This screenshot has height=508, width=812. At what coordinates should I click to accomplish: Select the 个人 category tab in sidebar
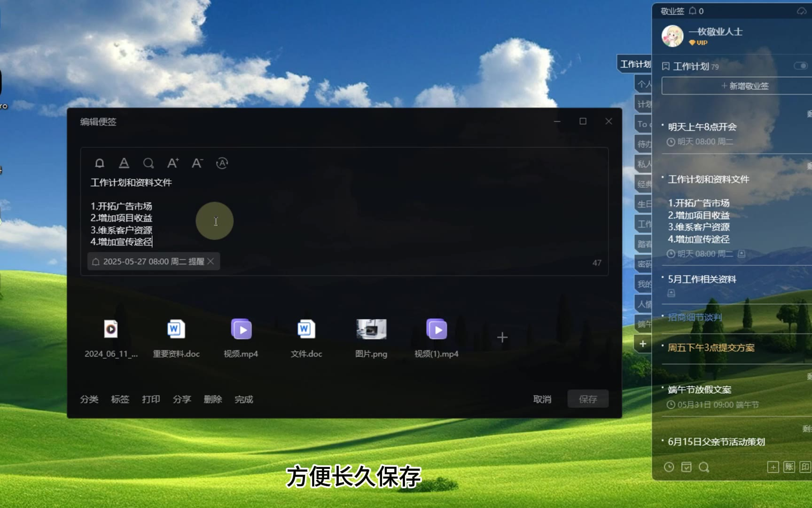pos(644,84)
